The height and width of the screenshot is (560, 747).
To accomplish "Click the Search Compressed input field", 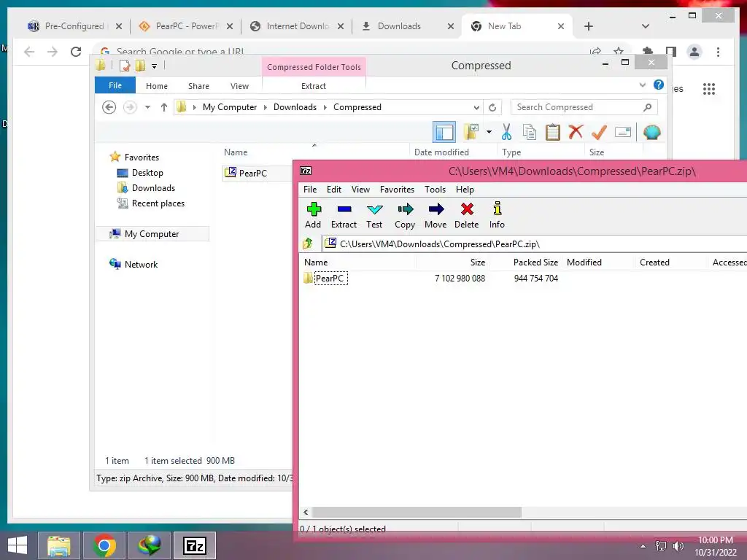I will 584,107.
